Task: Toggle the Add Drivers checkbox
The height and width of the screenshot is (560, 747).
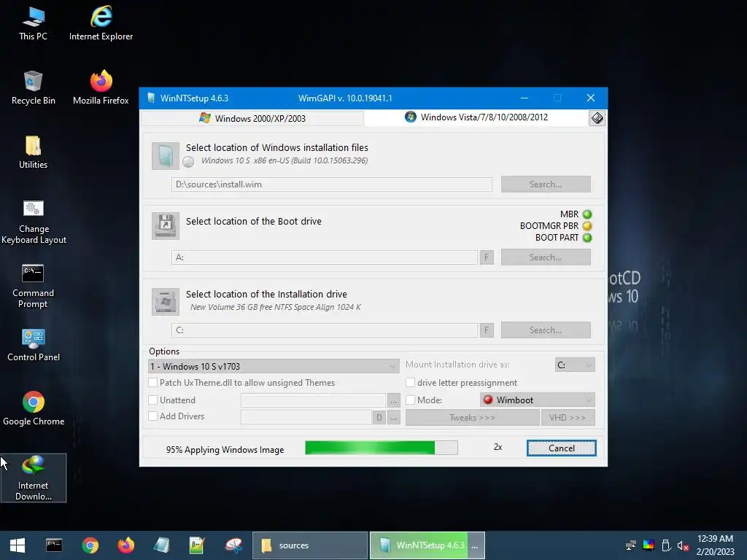Action: pos(153,416)
